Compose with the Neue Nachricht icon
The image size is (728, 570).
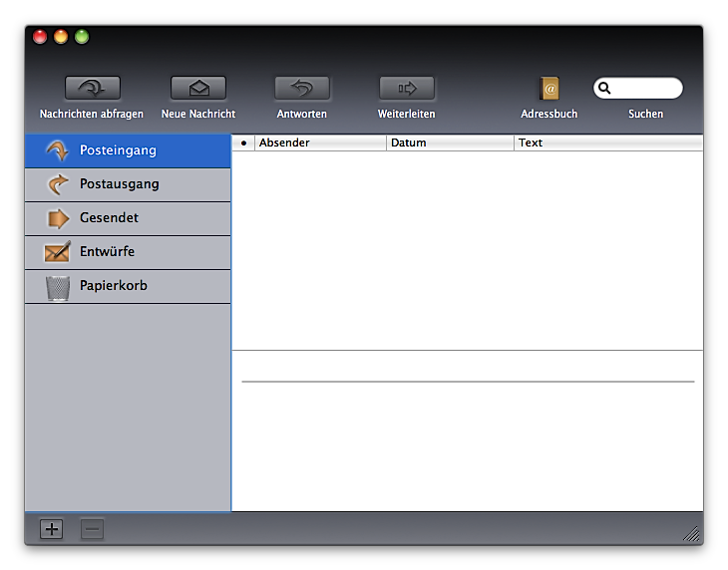click(x=198, y=88)
